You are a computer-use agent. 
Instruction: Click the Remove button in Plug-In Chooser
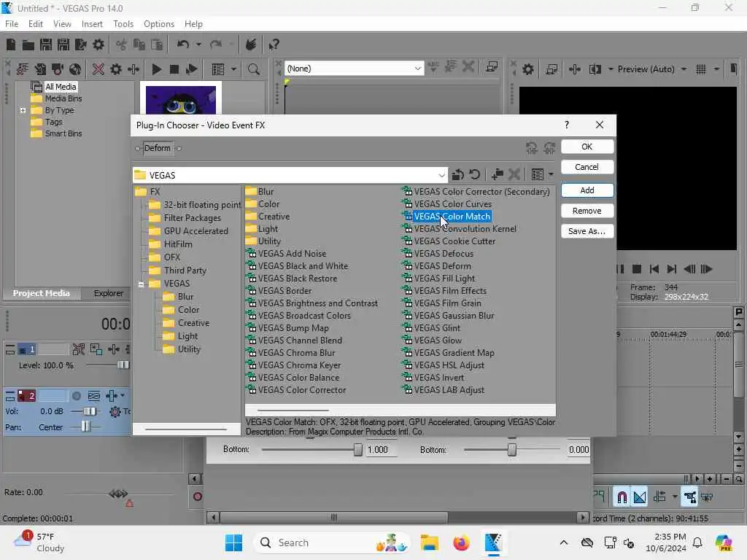[x=587, y=211]
